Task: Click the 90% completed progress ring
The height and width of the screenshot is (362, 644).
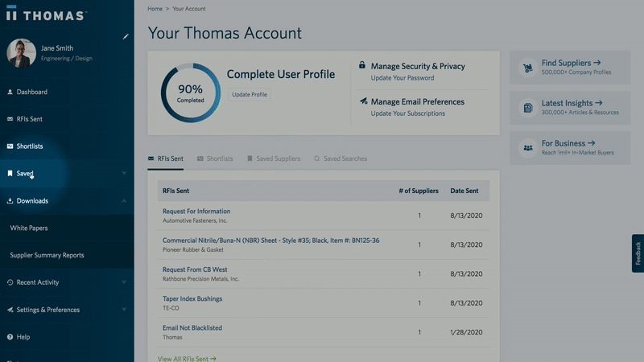Action: click(190, 93)
